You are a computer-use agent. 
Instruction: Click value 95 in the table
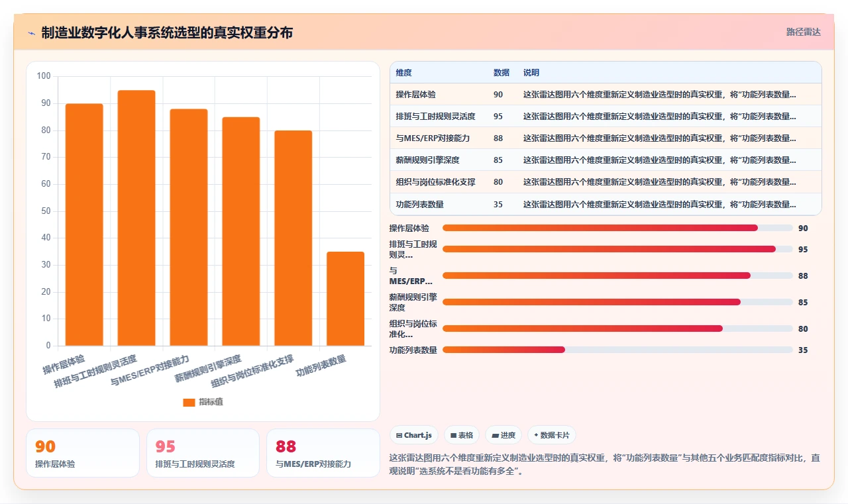tap(498, 117)
